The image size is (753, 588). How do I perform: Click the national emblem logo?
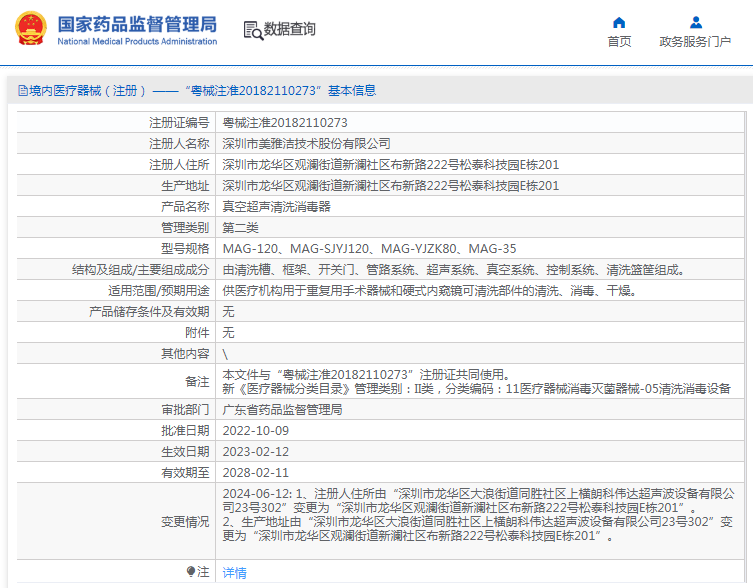coord(31,28)
